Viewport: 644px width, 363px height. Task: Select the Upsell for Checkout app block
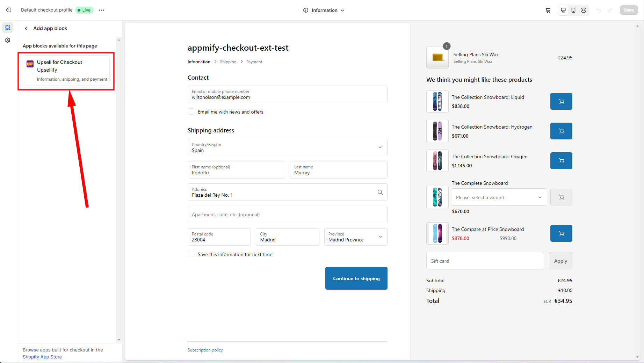click(x=66, y=71)
